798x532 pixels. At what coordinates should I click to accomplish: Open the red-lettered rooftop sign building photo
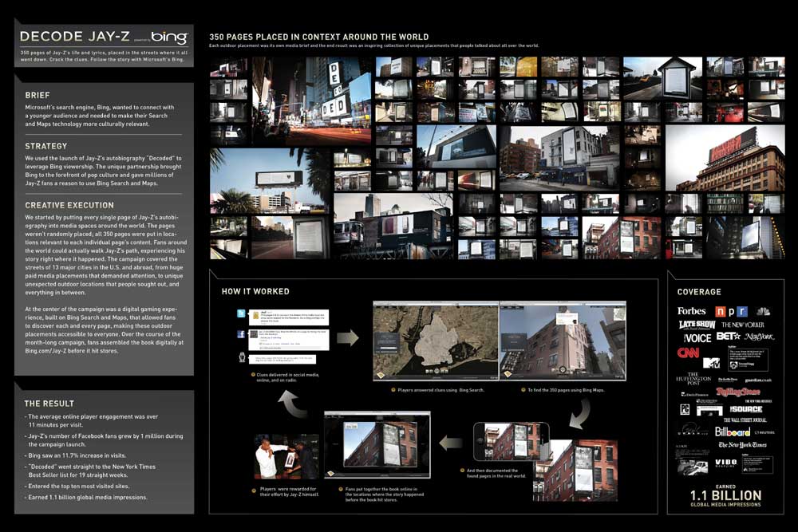[x=725, y=158]
